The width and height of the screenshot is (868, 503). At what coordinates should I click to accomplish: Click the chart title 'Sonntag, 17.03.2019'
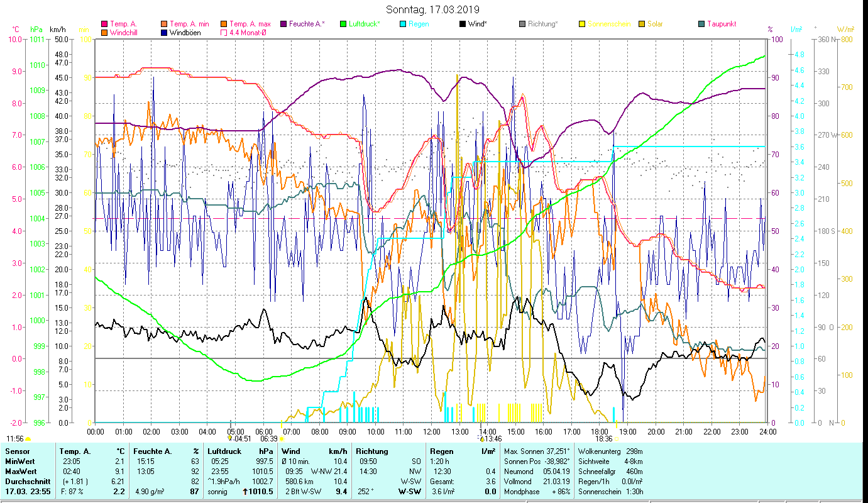(434, 9)
